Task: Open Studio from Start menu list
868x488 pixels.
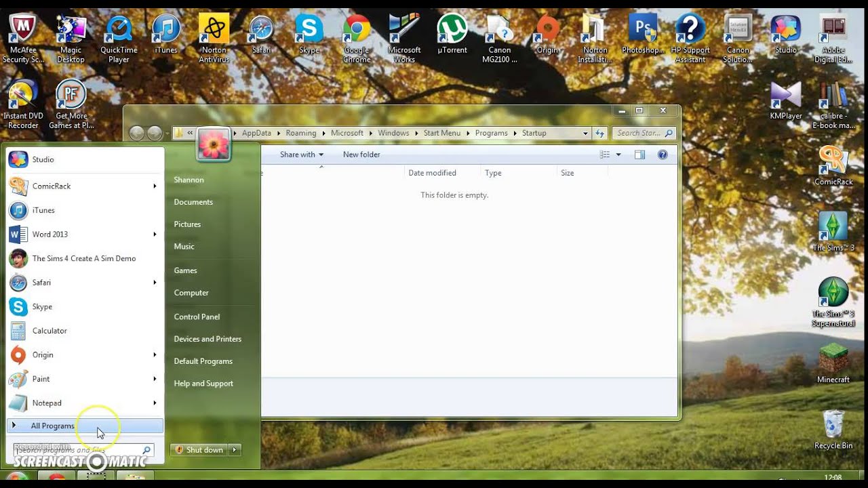Action: (85, 159)
